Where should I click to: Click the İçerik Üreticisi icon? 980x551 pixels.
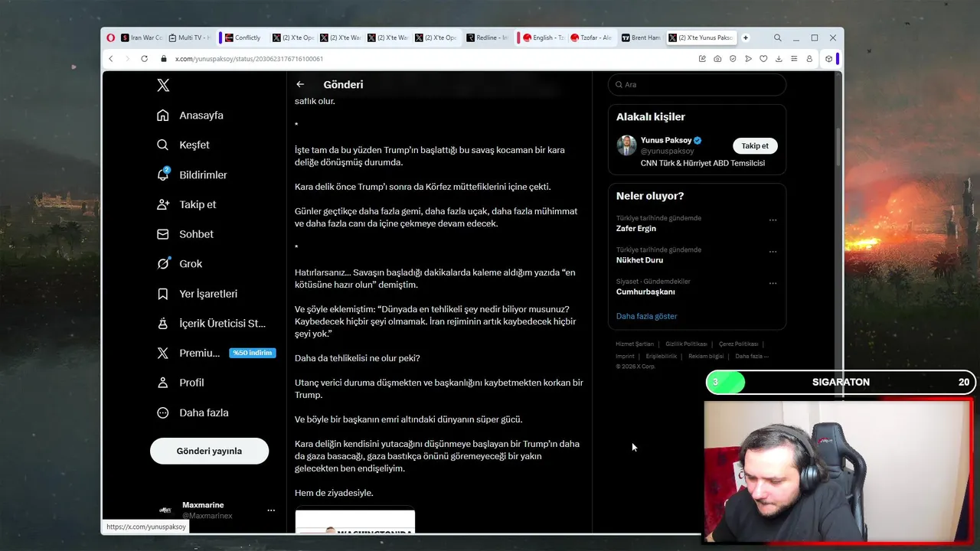pyautogui.click(x=162, y=324)
